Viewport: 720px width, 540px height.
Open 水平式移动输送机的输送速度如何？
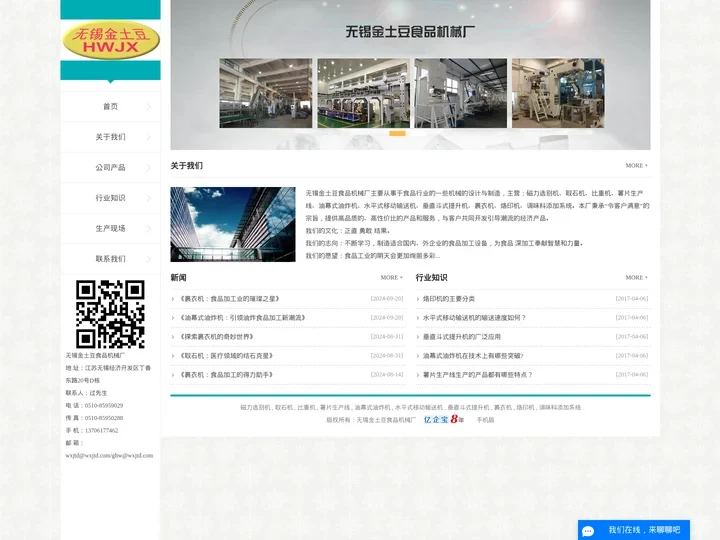(474, 318)
